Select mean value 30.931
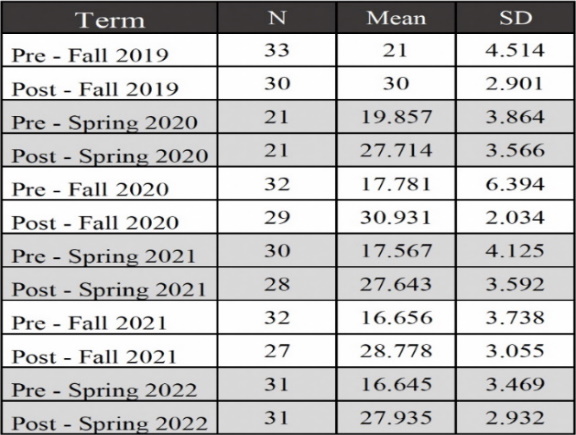Image resolution: width=576 pixels, height=435 pixels. click(x=396, y=217)
